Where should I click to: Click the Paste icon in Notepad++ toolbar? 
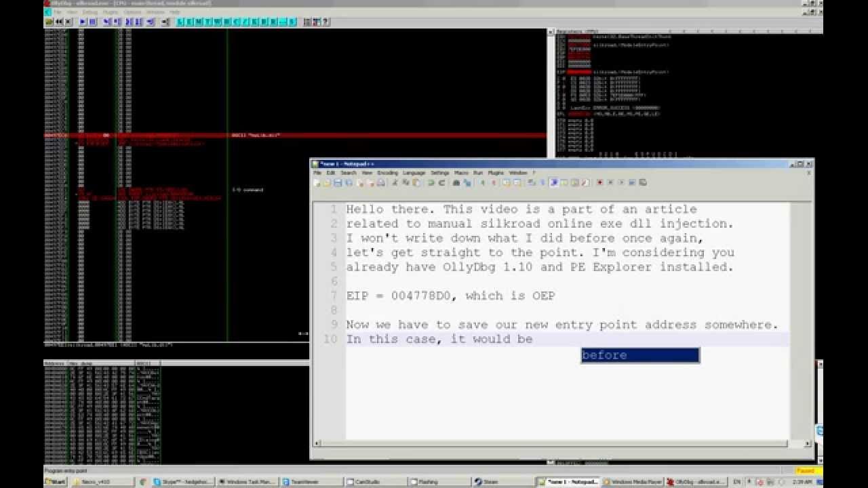click(x=416, y=183)
